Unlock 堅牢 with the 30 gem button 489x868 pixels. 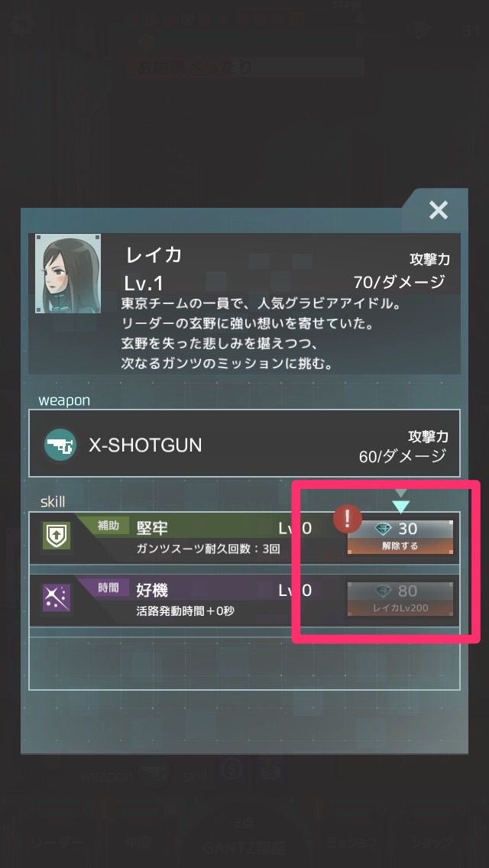[400, 537]
